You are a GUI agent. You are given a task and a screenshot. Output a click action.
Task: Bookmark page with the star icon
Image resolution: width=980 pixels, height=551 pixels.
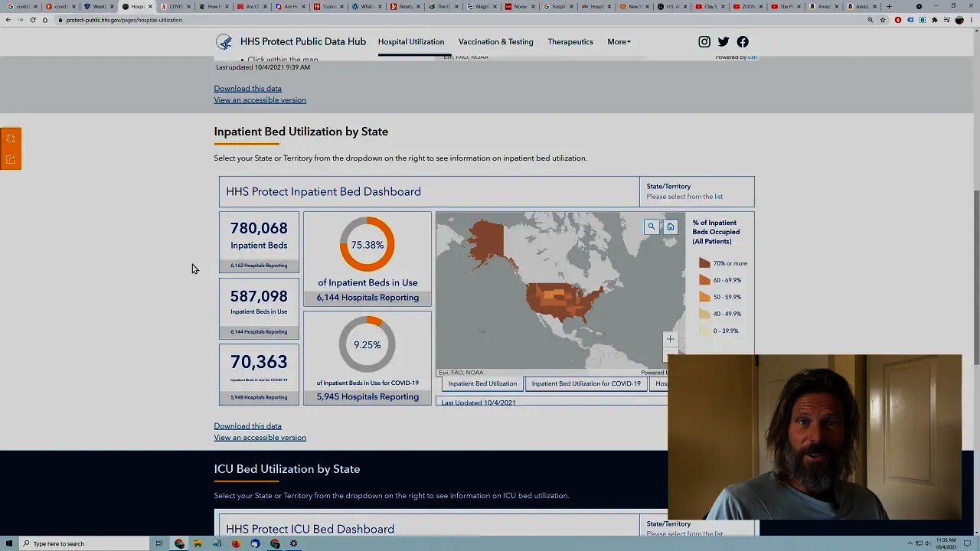pyautogui.click(x=883, y=20)
